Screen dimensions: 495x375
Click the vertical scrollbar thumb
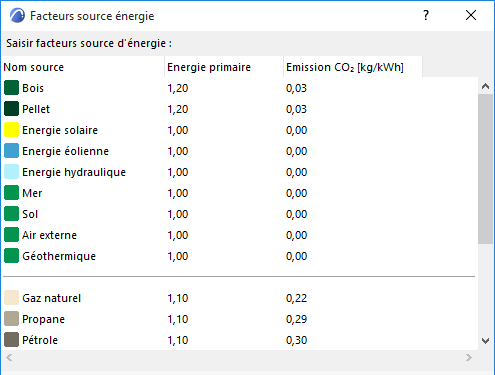[486, 169]
